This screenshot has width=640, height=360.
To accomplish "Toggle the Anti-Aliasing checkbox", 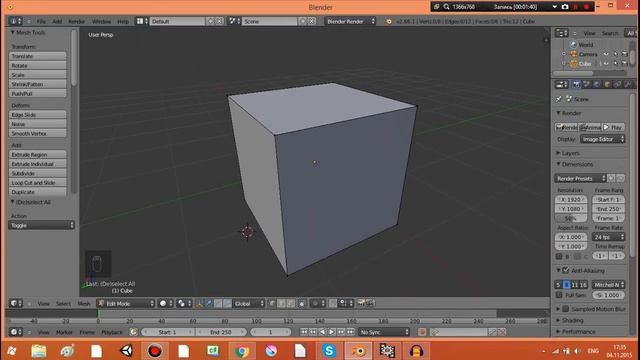I will [x=566, y=270].
